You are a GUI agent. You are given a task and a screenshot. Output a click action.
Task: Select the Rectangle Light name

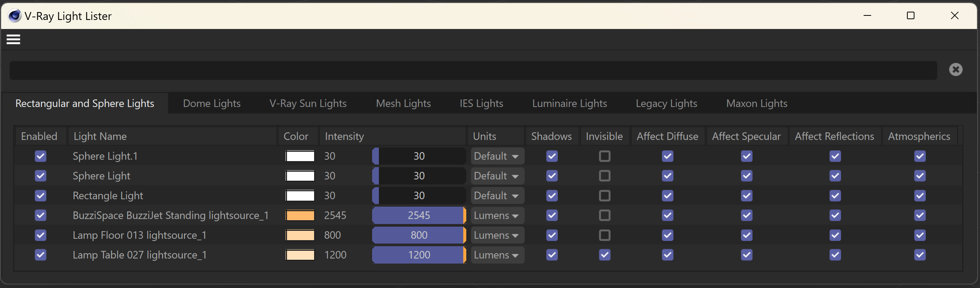[x=108, y=195]
